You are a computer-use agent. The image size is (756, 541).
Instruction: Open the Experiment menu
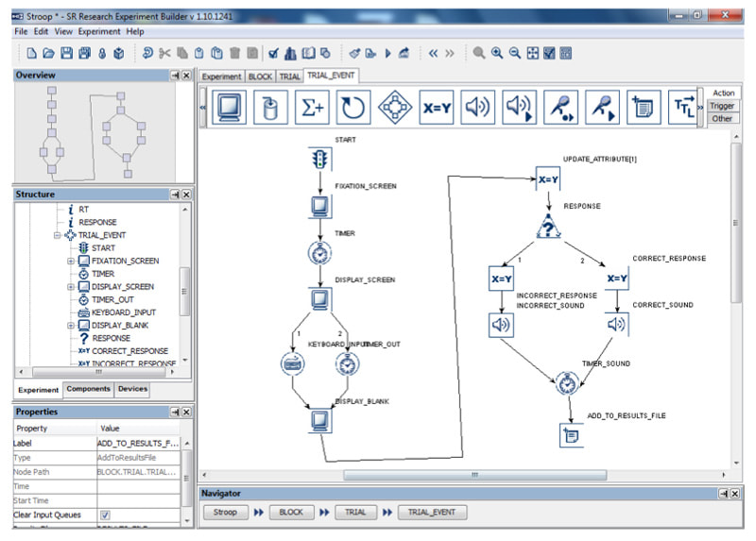(99, 31)
